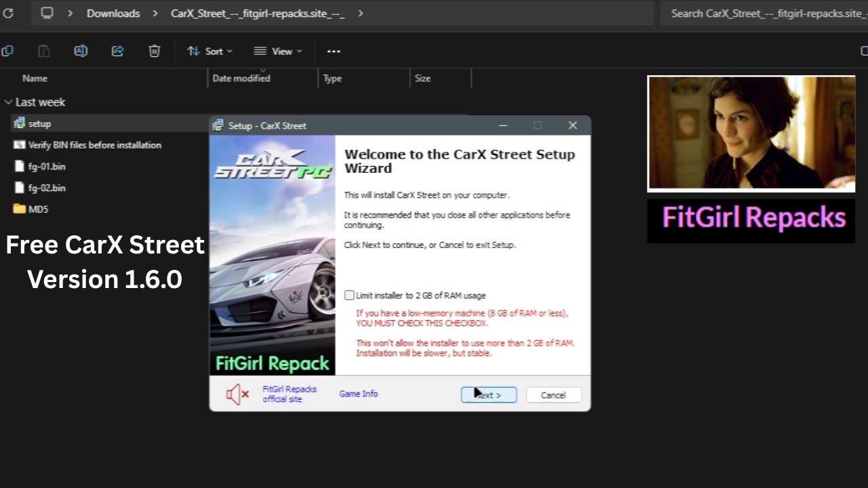Image resolution: width=868 pixels, height=488 pixels.
Task: Collapse the Last week group
Action: (8, 102)
